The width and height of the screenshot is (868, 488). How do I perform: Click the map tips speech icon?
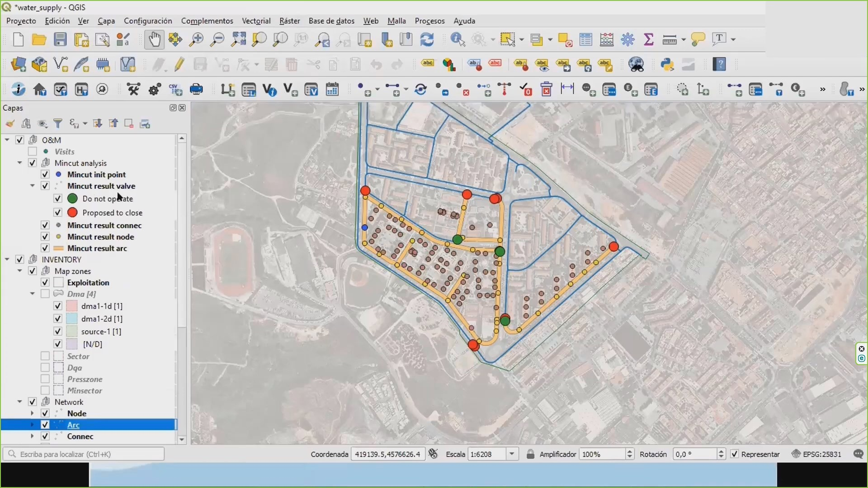tap(698, 40)
